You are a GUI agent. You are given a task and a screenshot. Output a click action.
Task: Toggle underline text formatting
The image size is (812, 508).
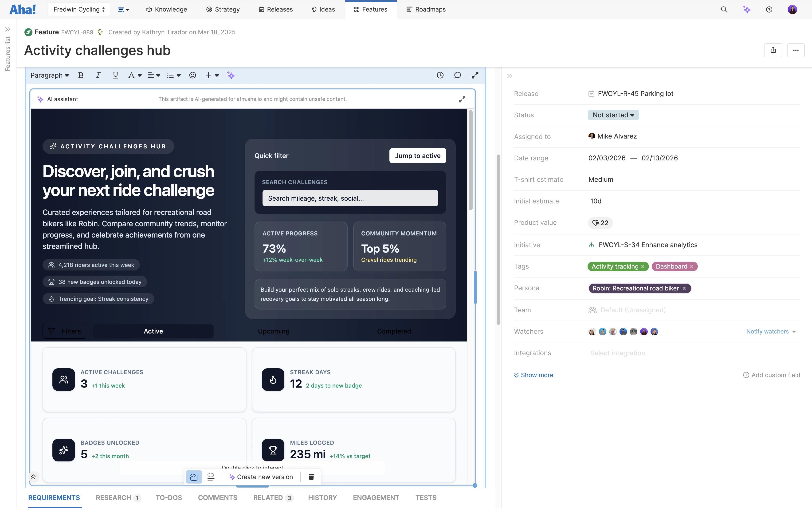coord(115,75)
